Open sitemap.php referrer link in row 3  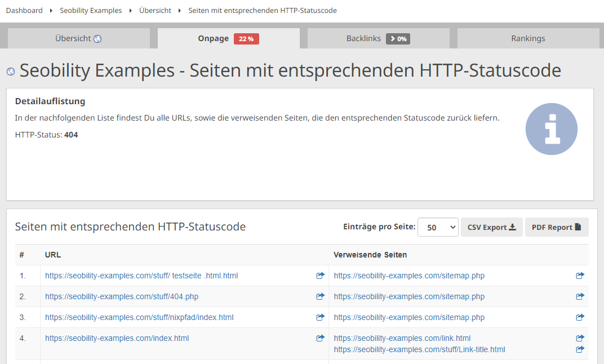(x=409, y=317)
